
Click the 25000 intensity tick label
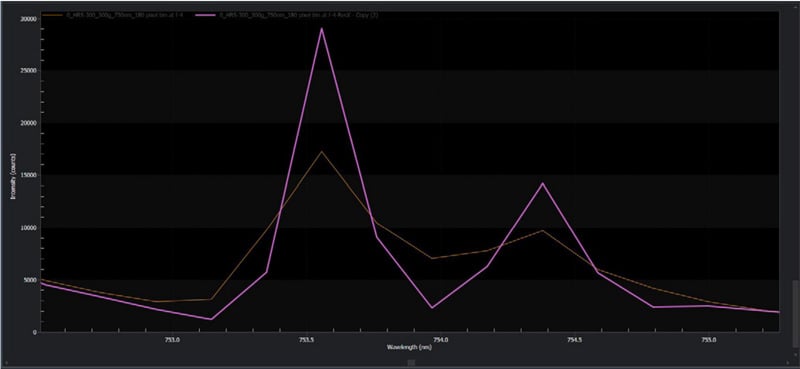pos(29,71)
